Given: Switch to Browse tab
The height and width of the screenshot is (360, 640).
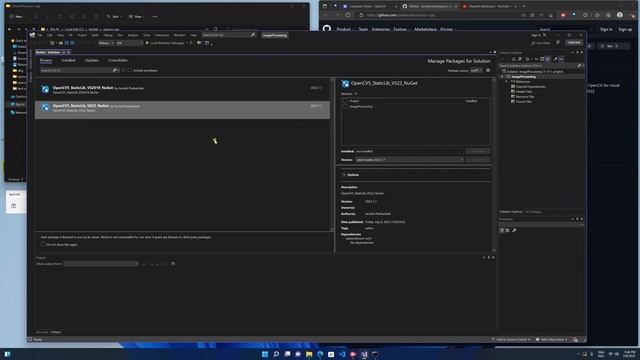Looking at the screenshot, I should tap(46, 60).
